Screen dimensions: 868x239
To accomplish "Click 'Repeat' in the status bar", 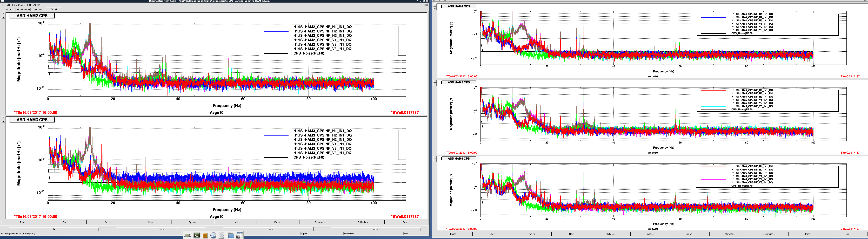I will point(304,234).
